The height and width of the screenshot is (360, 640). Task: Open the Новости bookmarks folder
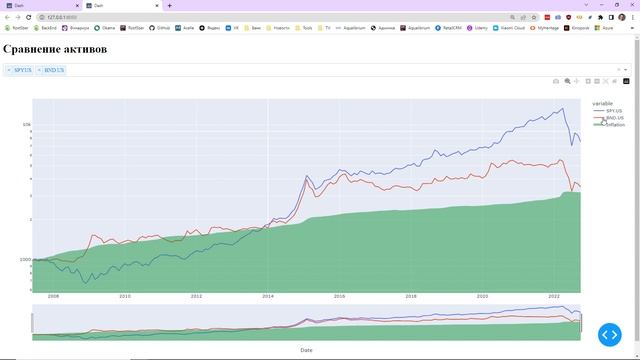[x=278, y=28]
